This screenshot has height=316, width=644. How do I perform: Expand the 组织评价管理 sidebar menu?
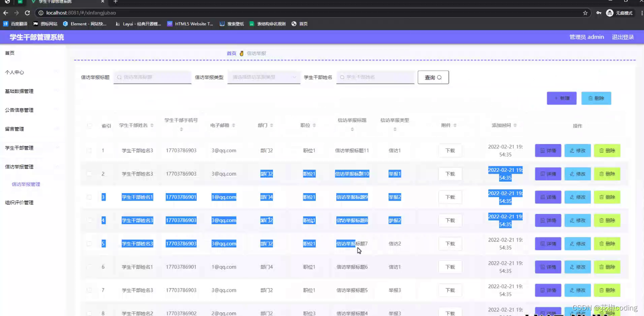pos(32,202)
